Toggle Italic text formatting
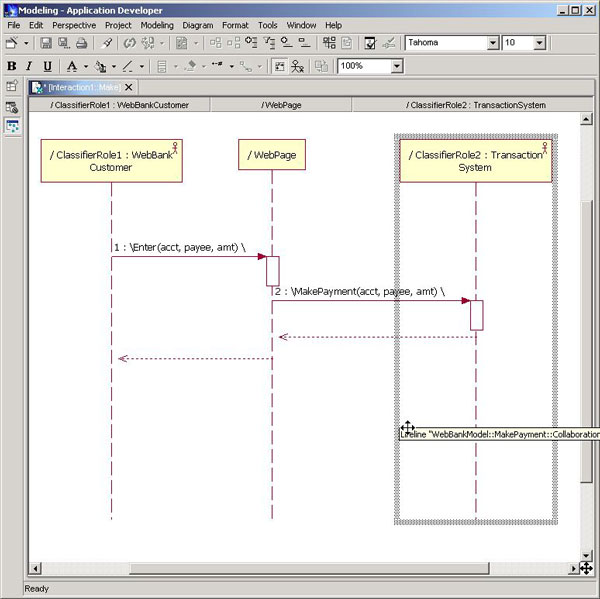This screenshot has height=599, width=600. 29,66
